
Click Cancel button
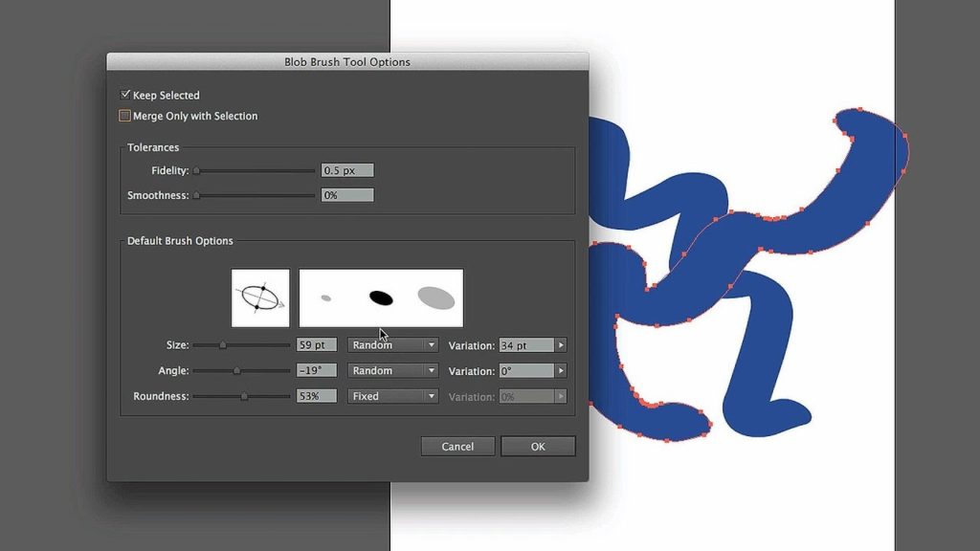point(457,446)
